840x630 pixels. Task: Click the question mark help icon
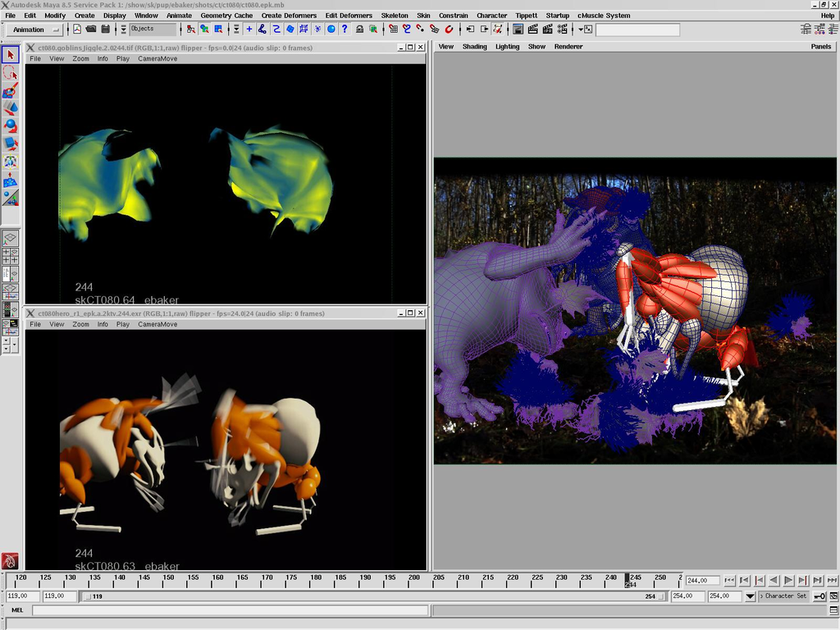pyautogui.click(x=345, y=30)
